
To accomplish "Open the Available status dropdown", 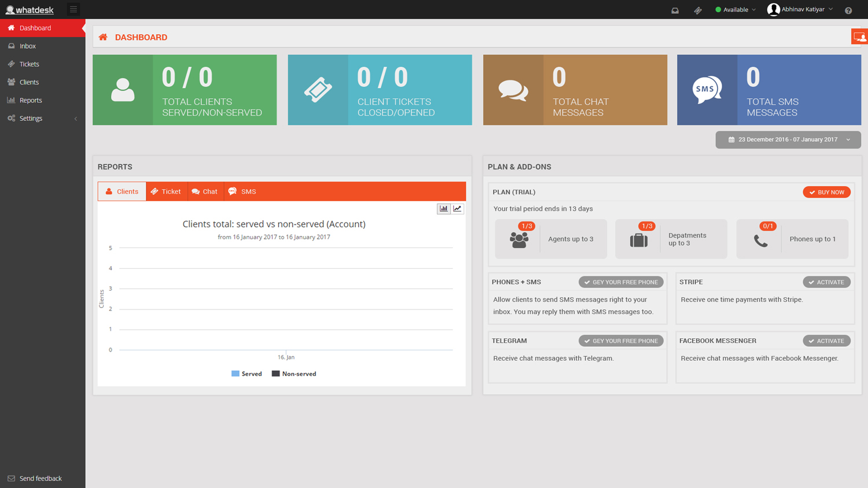I will (x=735, y=9).
